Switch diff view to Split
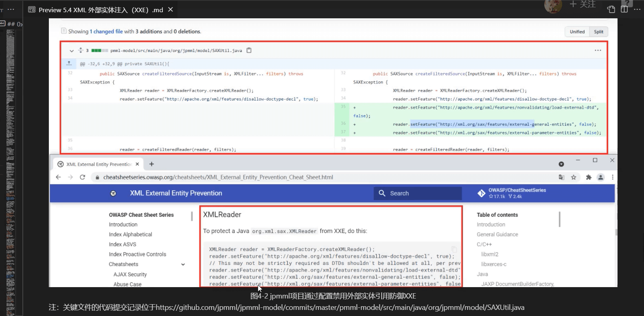Viewport: 644px width, 316px height. (x=598, y=32)
